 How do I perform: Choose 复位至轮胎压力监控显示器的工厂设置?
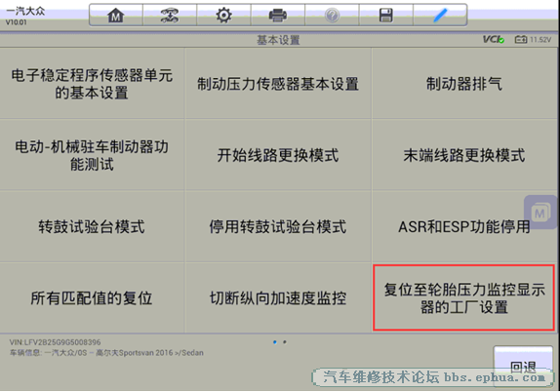tap(464, 297)
